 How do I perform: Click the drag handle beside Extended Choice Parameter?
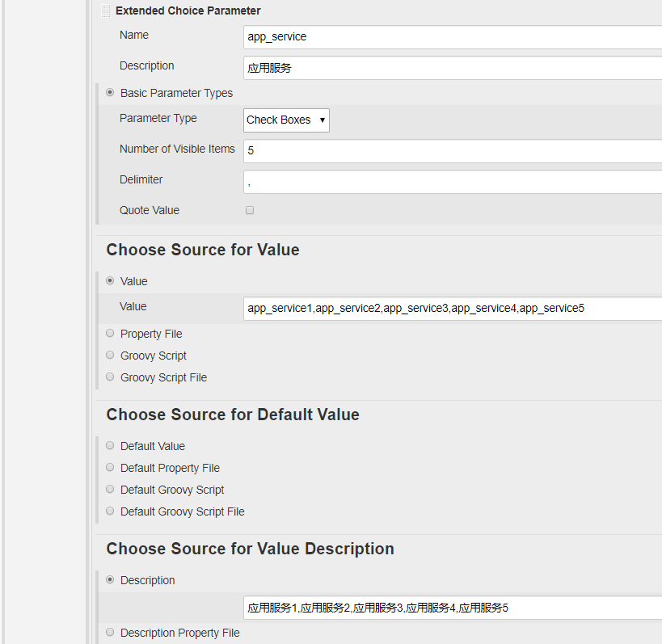click(105, 11)
